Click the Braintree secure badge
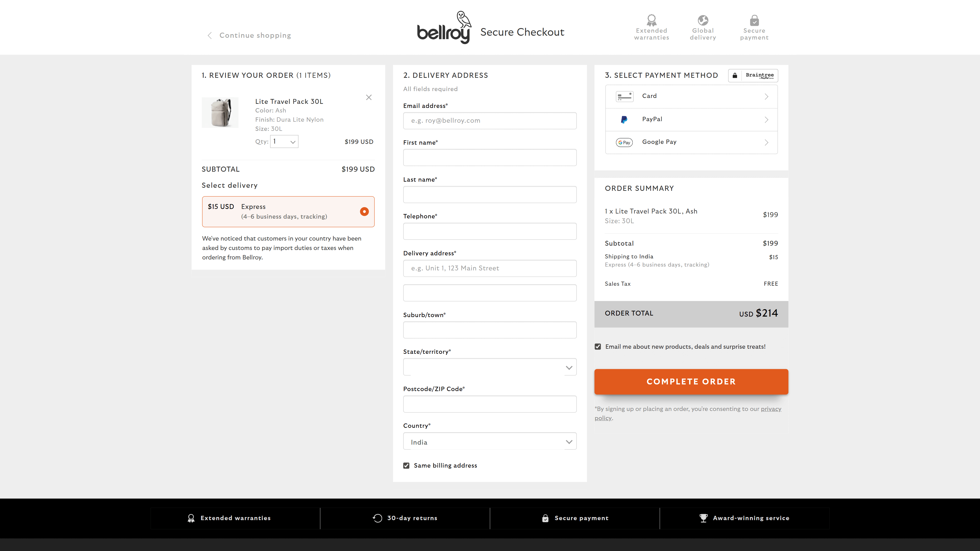Viewport: 980px width, 551px height. pyautogui.click(x=753, y=75)
